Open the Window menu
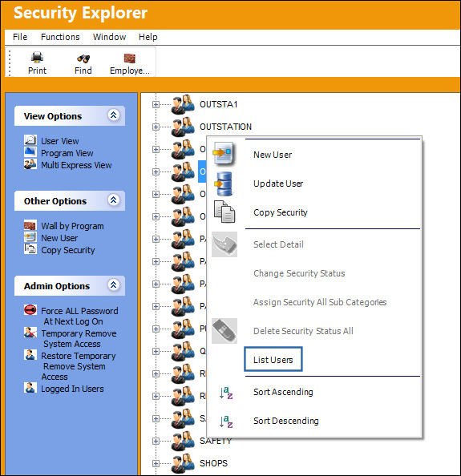 (109, 37)
